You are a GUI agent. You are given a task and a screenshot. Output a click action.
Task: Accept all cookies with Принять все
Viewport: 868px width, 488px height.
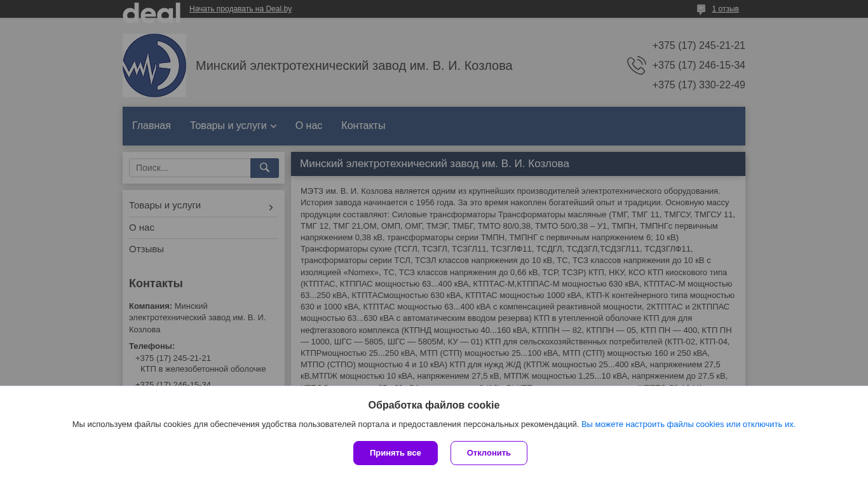point(395,453)
